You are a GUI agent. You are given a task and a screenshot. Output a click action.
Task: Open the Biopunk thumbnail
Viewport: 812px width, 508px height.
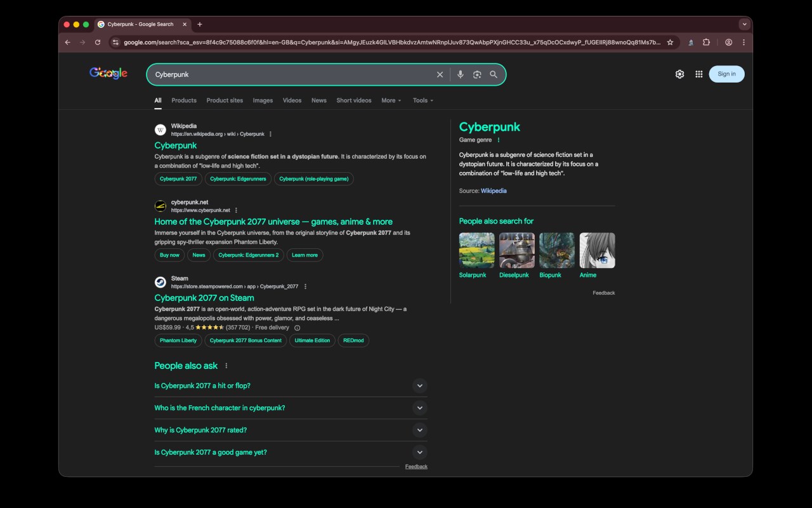coord(557,250)
